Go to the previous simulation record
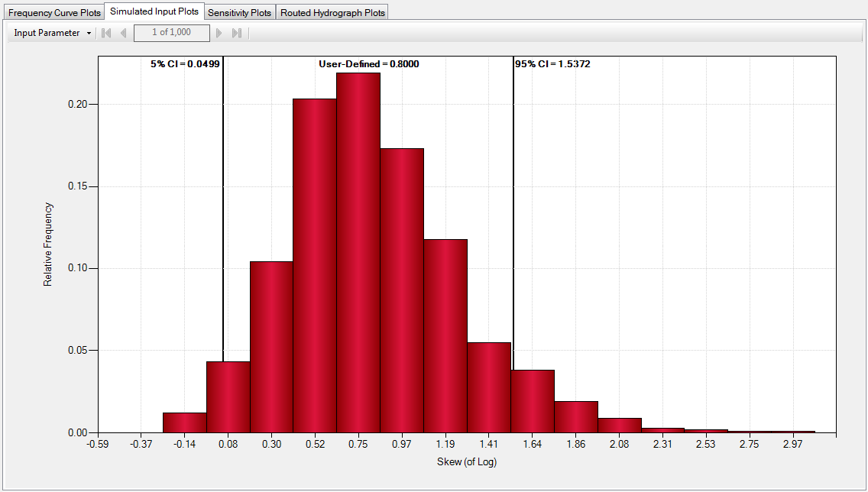868x492 pixels. [123, 33]
